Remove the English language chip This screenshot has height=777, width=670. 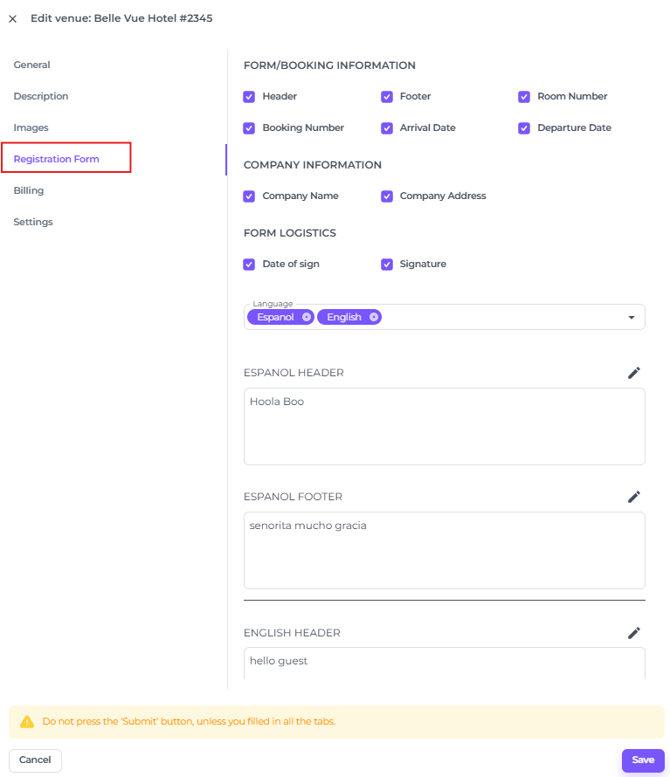[x=373, y=317]
